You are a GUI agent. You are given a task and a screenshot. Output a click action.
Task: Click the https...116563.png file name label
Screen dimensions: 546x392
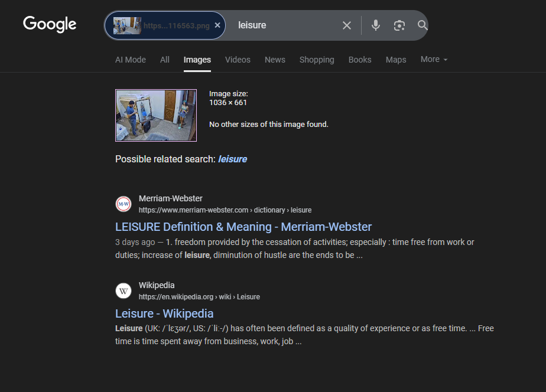[177, 26]
